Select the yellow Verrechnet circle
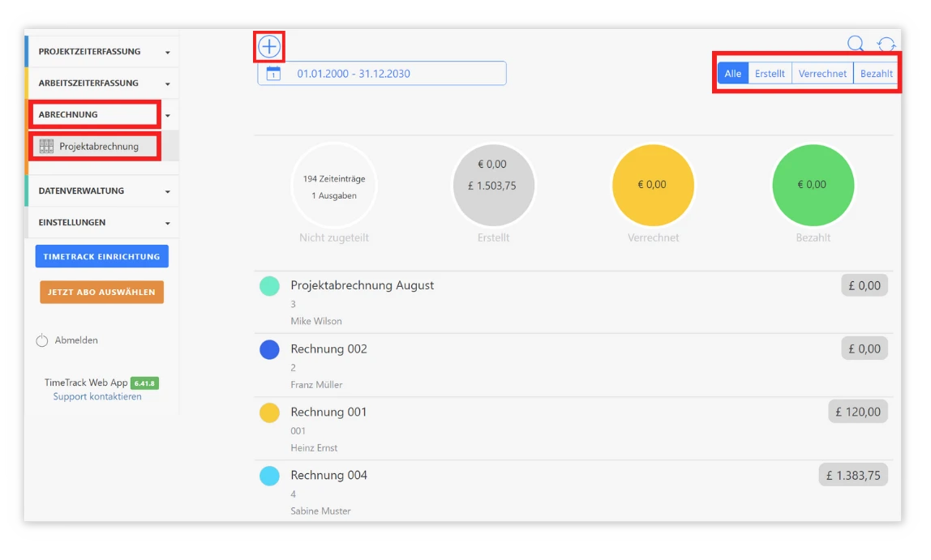931x560 pixels. point(653,186)
